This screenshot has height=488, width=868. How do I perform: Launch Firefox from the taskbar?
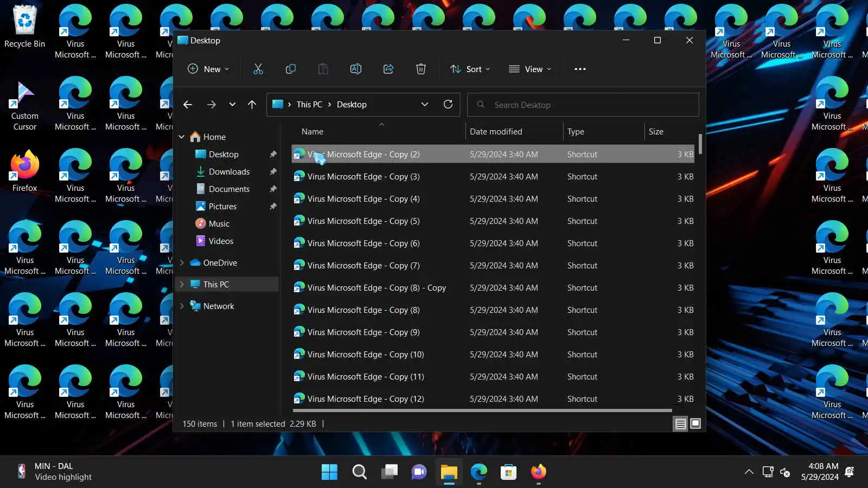pyautogui.click(x=538, y=472)
